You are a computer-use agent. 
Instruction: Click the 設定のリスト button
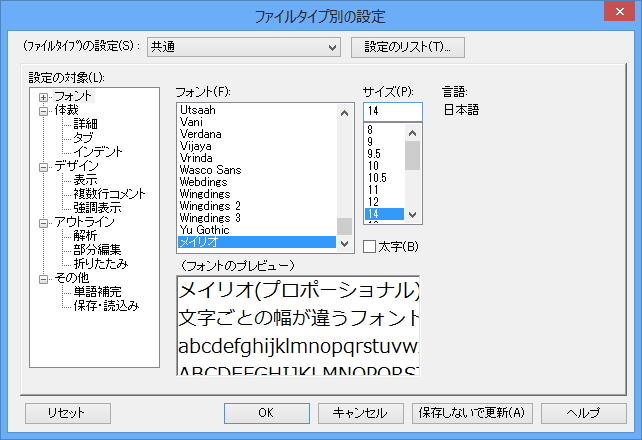(x=407, y=47)
